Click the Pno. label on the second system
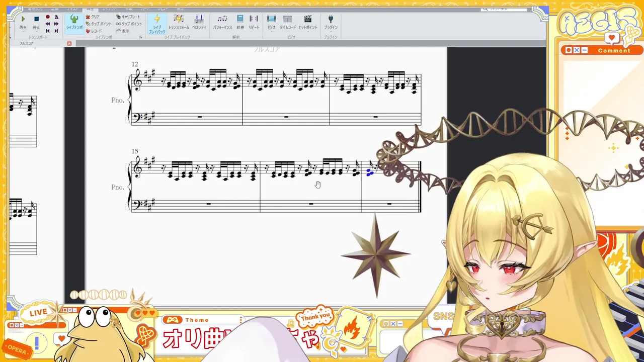 pos(118,187)
